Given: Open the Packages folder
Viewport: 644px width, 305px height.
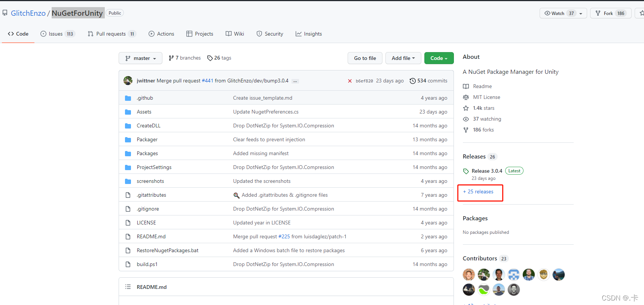Looking at the screenshot, I should [147, 154].
